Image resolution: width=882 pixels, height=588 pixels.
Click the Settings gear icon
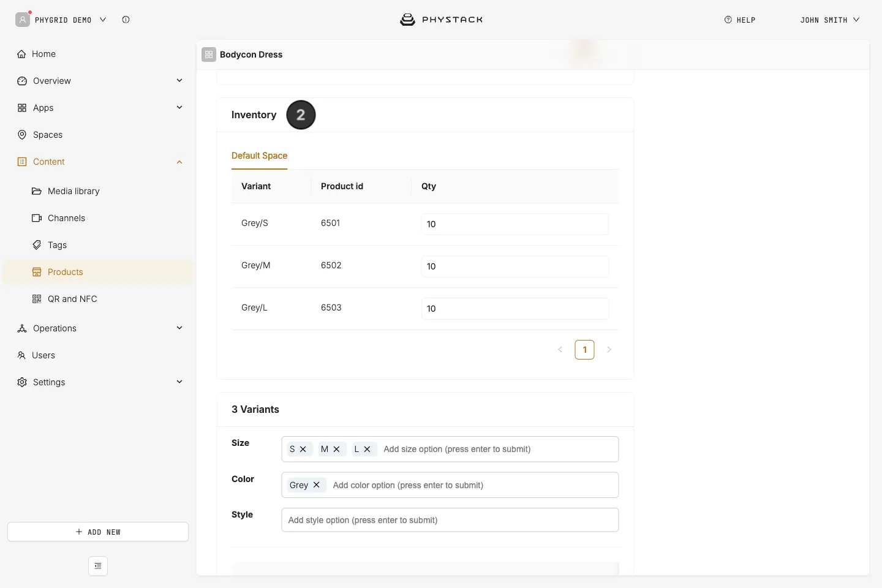point(22,382)
